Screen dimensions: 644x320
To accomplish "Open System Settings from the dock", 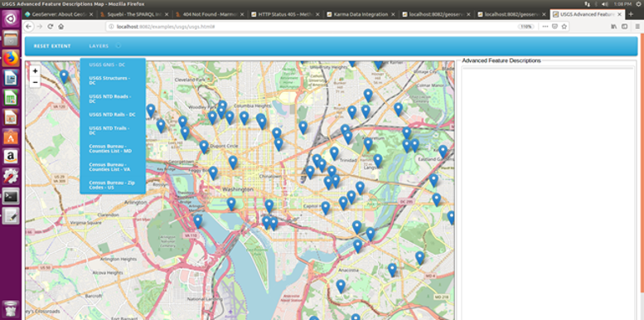I will [x=10, y=177].
